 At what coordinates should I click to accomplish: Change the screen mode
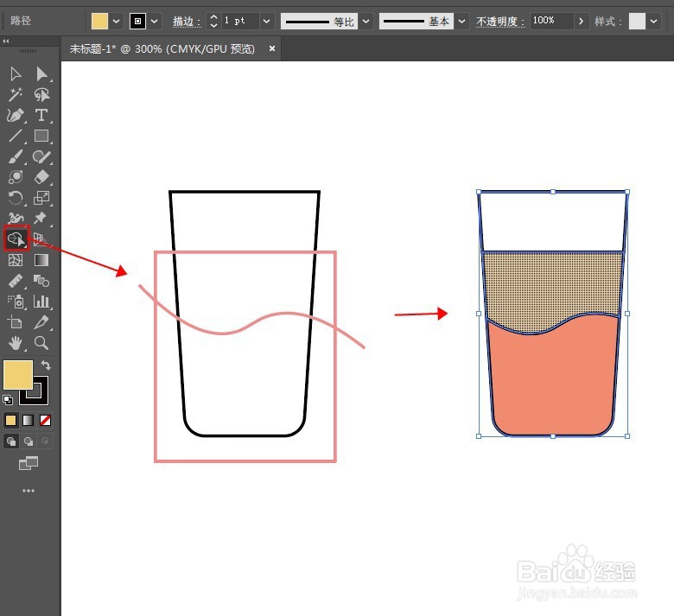(29, 463)
